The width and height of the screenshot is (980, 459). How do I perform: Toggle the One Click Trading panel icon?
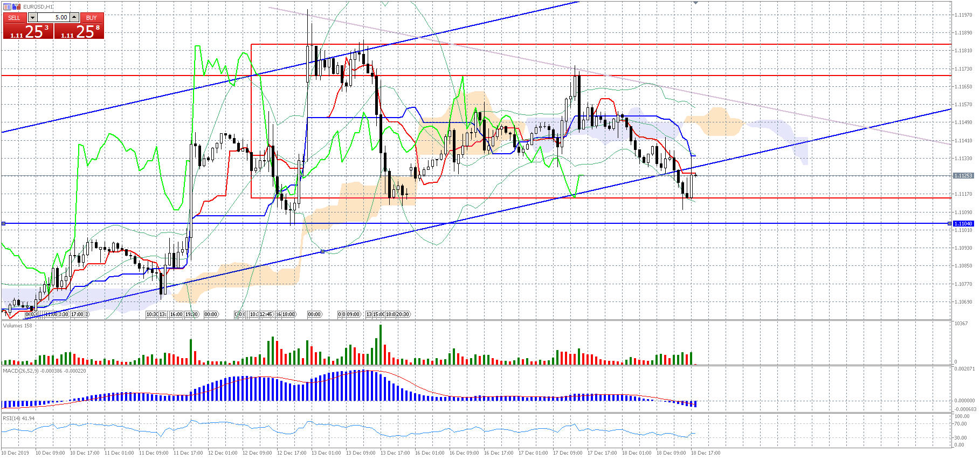17,6
